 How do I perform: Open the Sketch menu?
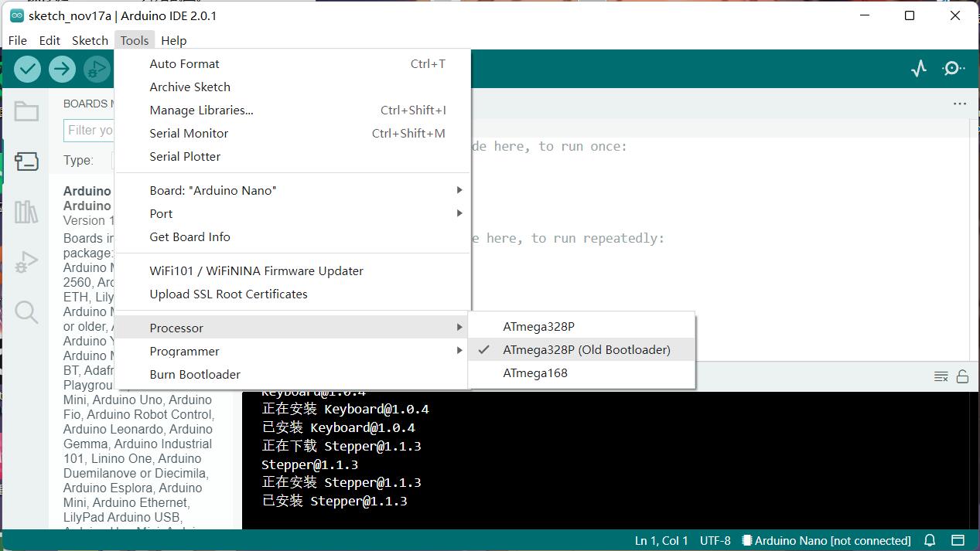pyautogui.click(x=90, y=40)
